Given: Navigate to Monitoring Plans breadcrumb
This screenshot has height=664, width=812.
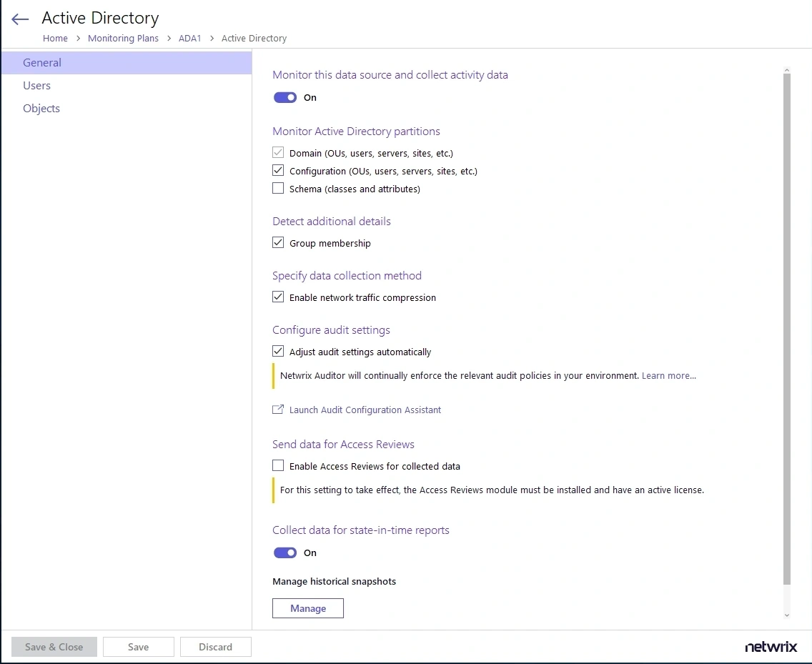Looking at the screenshot, I should point(123,39).
